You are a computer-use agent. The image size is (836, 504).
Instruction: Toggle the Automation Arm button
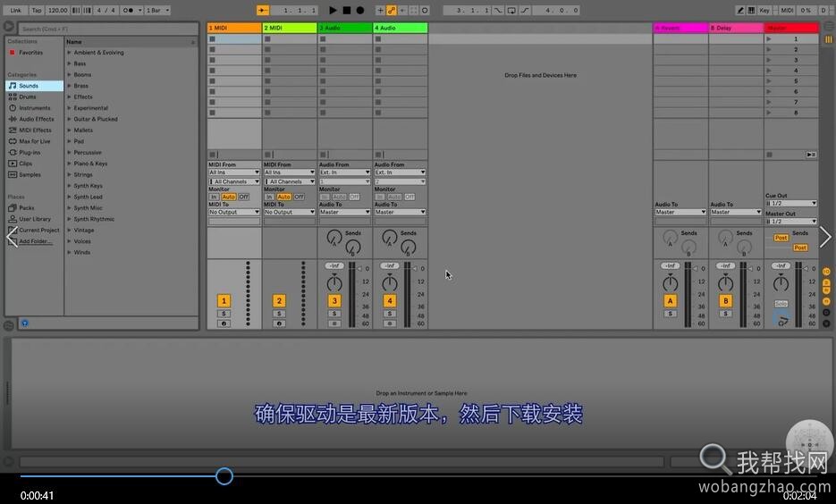pos(392,10)
